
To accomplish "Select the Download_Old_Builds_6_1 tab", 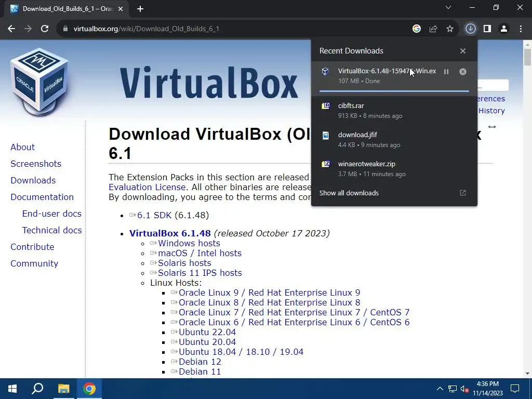I will (x=66, y=9).
